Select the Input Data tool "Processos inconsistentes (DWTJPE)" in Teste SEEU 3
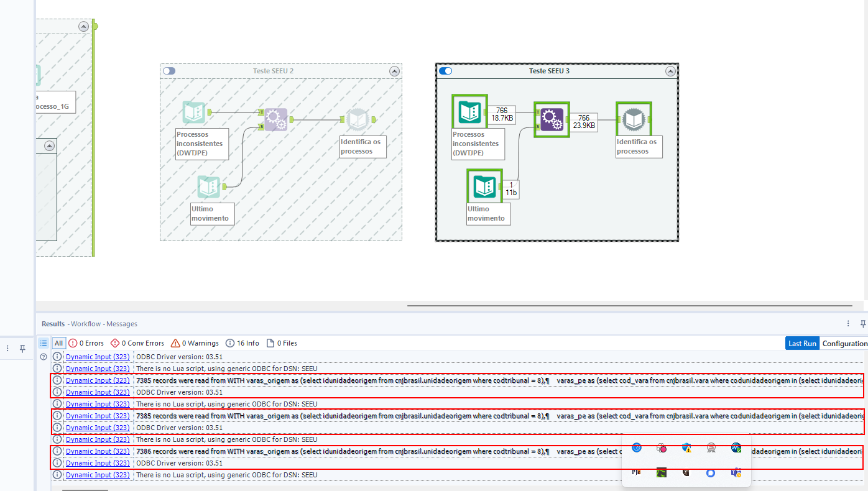Image resolution: width=868 pixels, height=491 pixels. click(x=469, y=112)
